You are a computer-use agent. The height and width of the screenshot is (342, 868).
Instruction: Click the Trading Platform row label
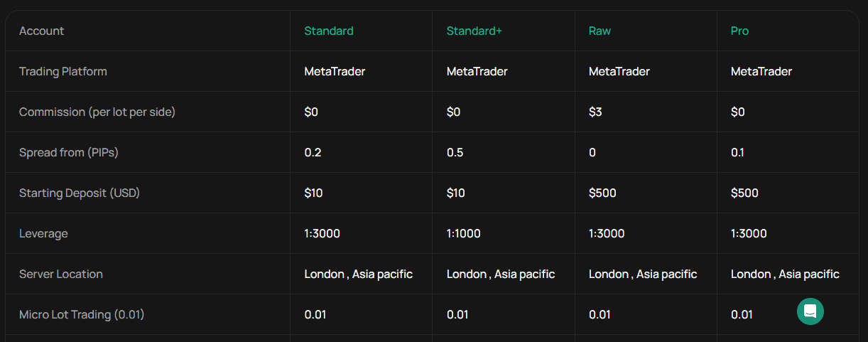(x=63, y=71)
